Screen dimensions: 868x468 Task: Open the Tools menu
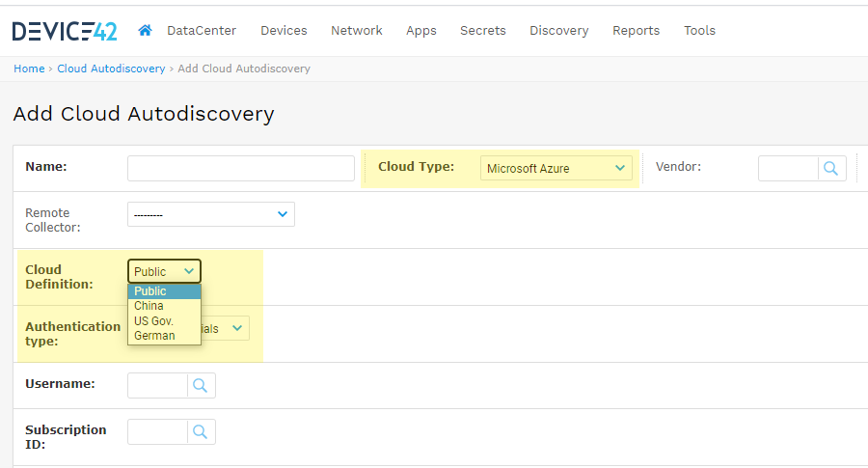click(x=700, y=31)
